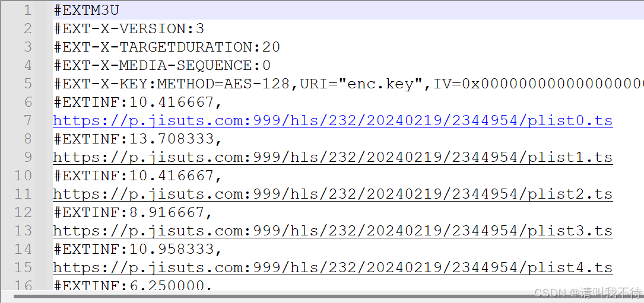Click the #EXT-X-MEDIA-SEQUENCE:0 text
The height and width of the screenshot is (303, 644).
coord(162,65)
